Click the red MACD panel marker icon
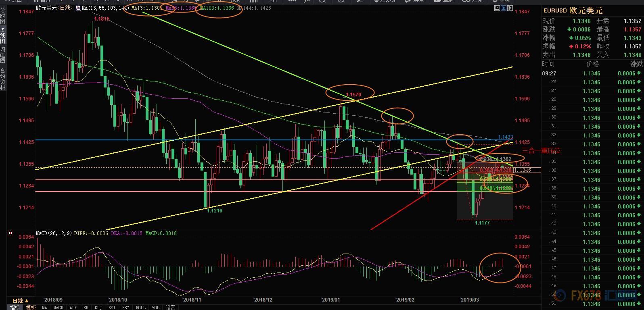The width and height of the screenshot is (644, 310). pos(10,233)
